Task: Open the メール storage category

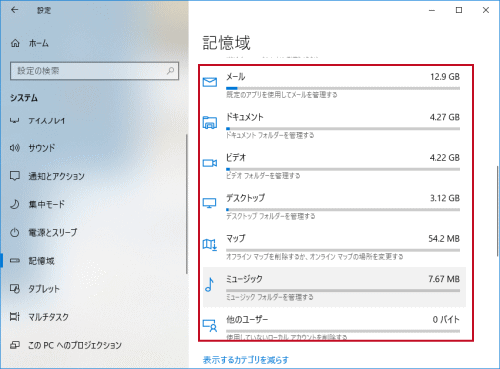Action: point(334,86)
